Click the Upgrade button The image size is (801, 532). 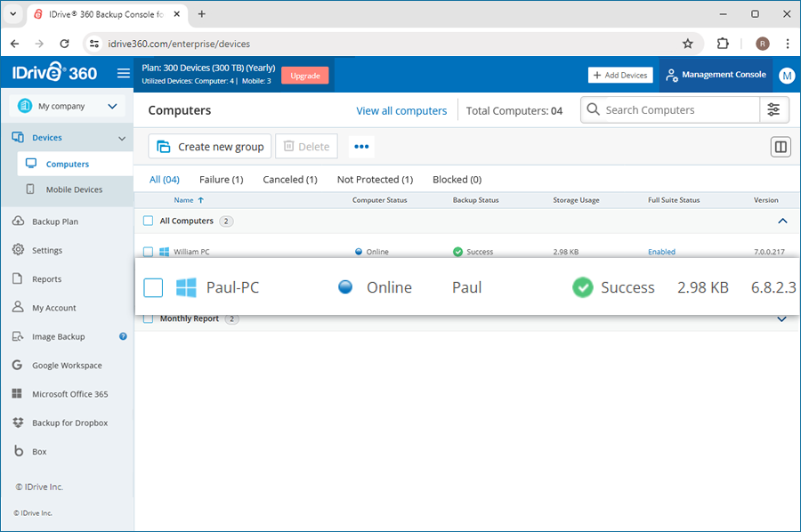click(305, 76)
